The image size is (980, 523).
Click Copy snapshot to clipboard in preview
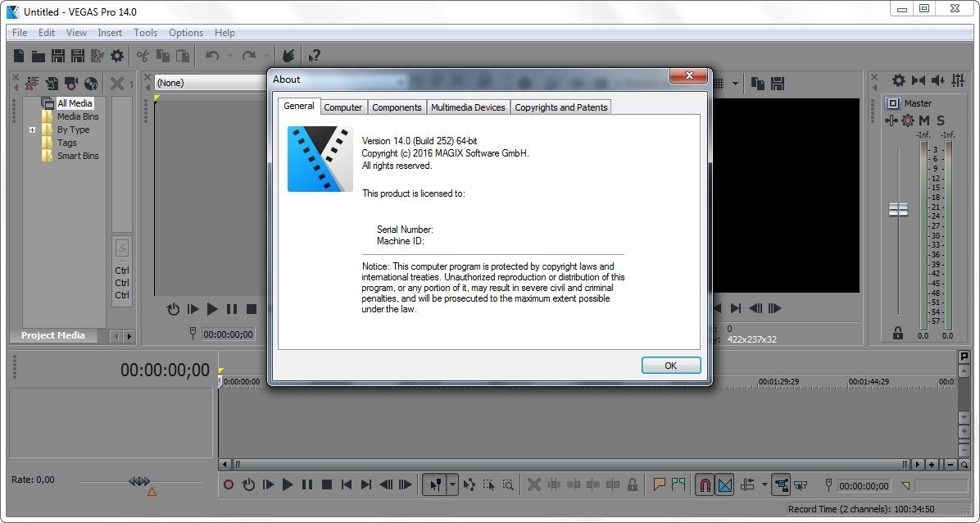tap(757, 84)
